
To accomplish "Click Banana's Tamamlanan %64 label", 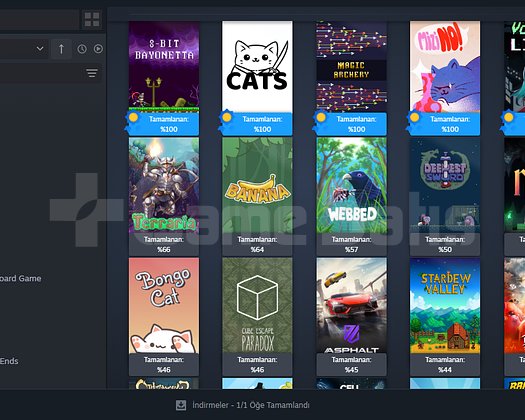I will [x=257, y=244].
